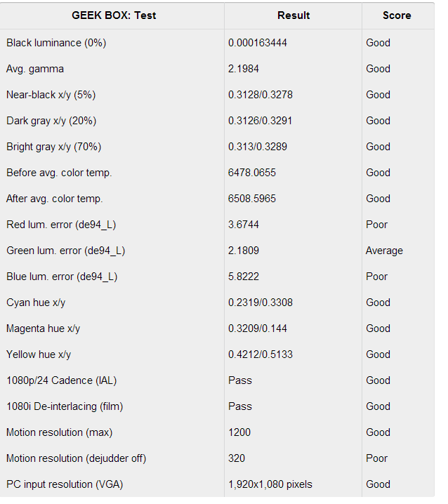Select the Bright gray x/y (70%) label
448x504 pixels.
point(53,147)
